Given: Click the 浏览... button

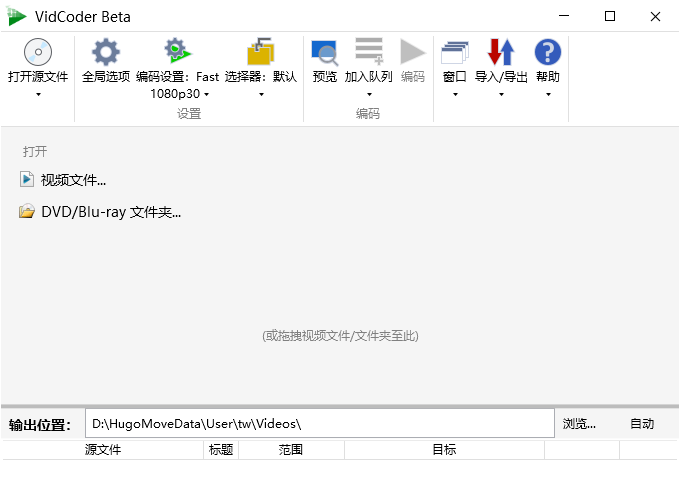Looking at the screenshot, I should click(x=579, y=424).
